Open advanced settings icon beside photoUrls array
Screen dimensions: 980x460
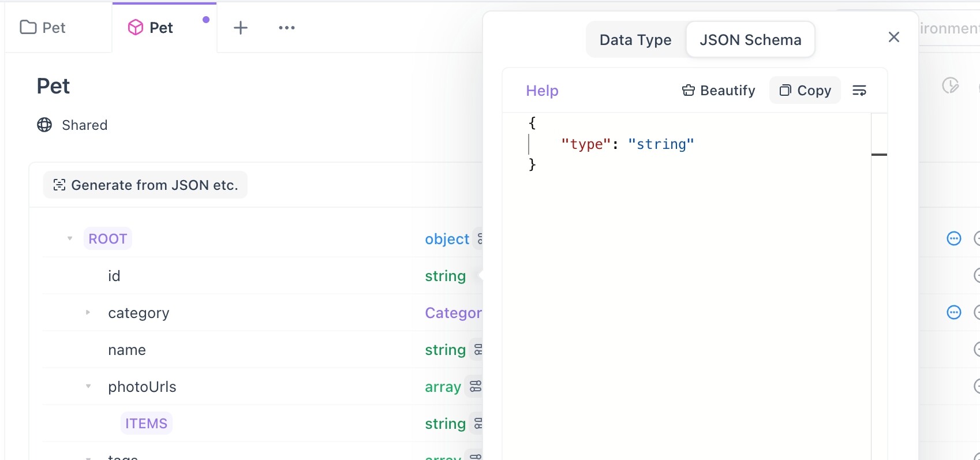(x=475, y=387)
